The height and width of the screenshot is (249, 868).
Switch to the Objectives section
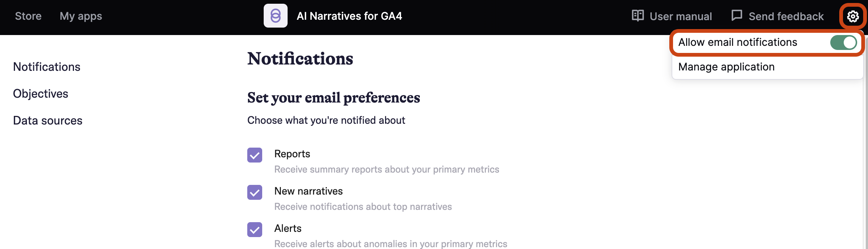[41, 94]
